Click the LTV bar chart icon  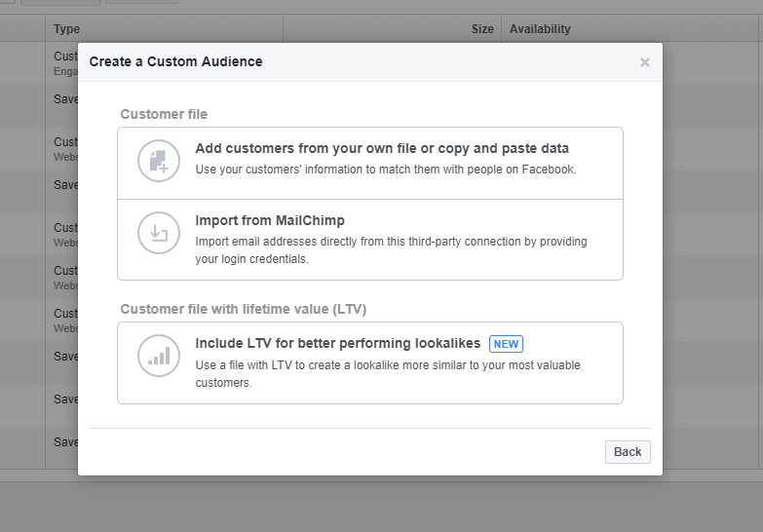coord(158,356)
